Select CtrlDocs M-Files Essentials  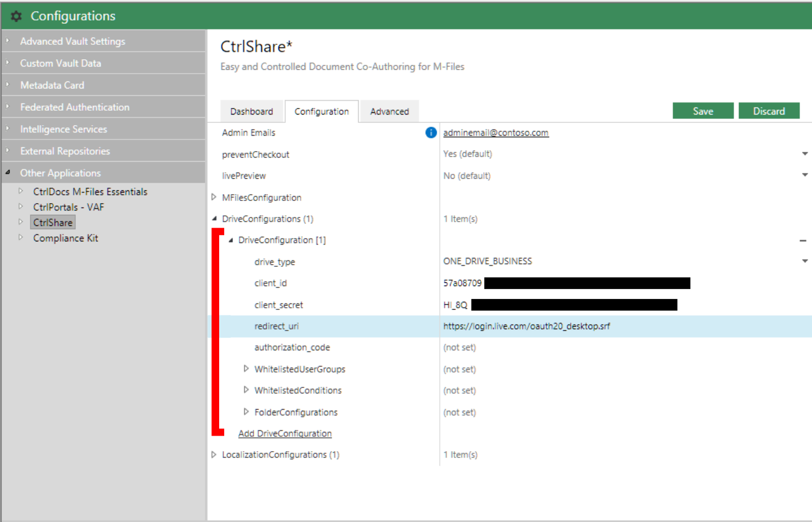[x=90, y=192]
